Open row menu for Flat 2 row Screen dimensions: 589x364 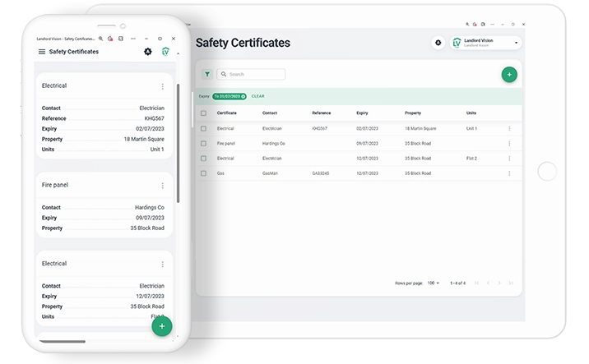[509, 159]
